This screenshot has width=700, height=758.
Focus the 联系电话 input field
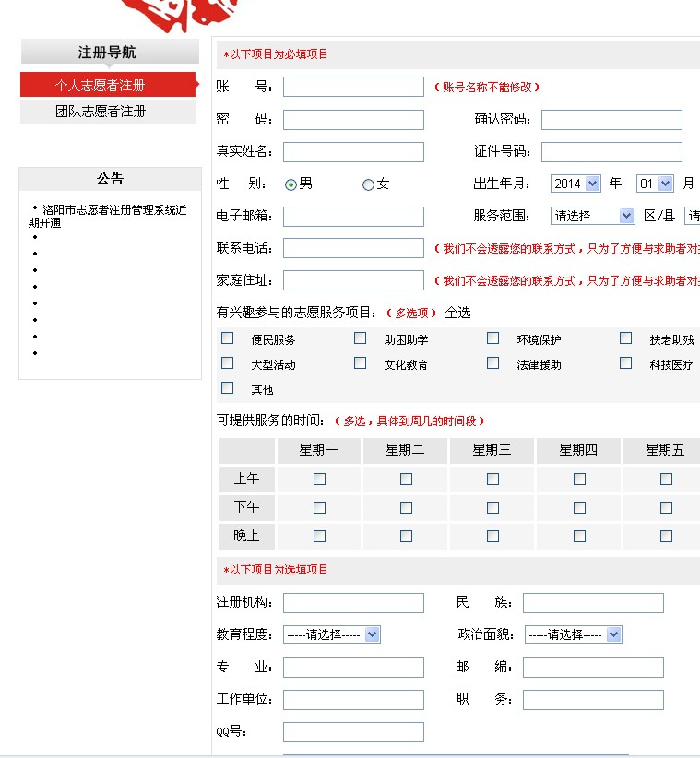click(x=353, y=248)
